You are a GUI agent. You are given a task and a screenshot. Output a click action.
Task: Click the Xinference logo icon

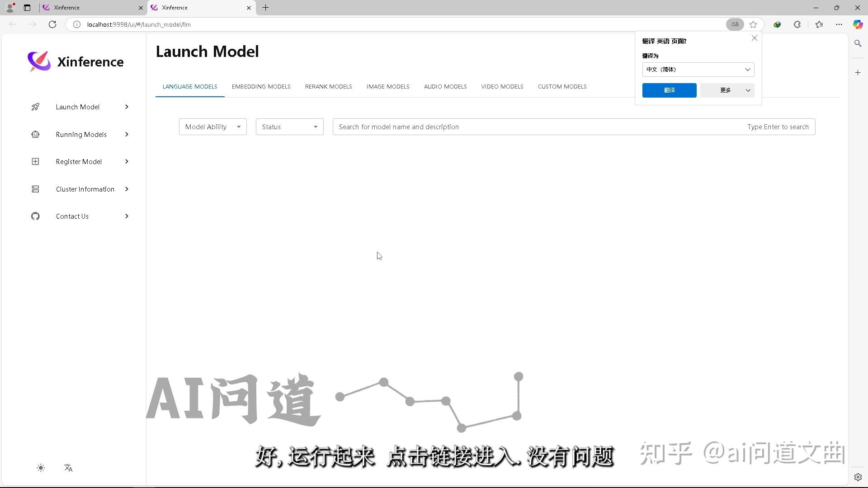[x=39, y=61]
